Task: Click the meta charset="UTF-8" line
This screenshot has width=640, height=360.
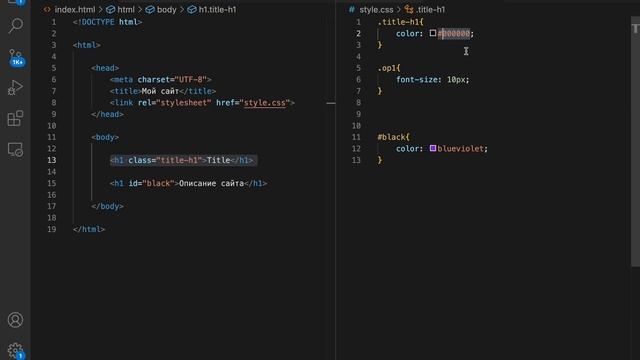Action: click(161, 79)
